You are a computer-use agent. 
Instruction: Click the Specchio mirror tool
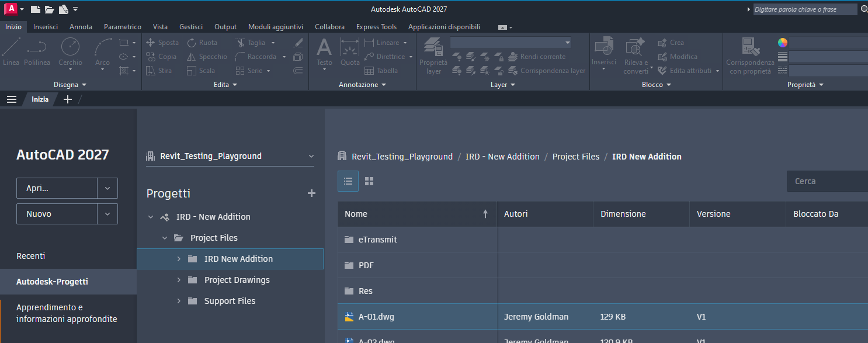click(x=207, y=57)
